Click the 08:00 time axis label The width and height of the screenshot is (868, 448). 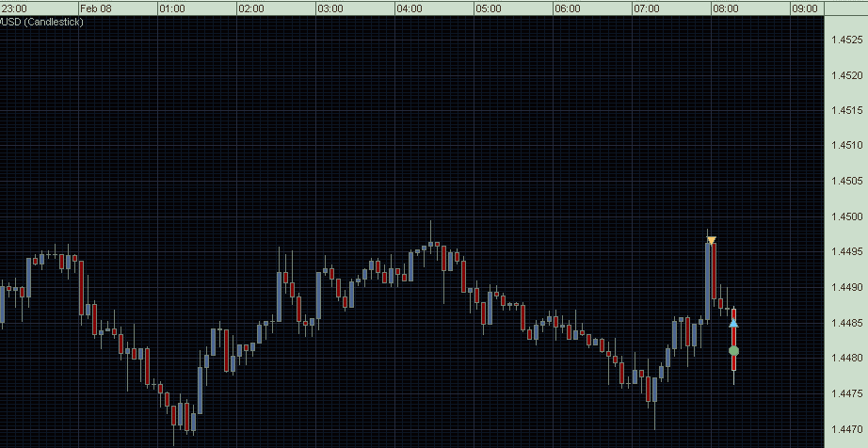point(726,8)
